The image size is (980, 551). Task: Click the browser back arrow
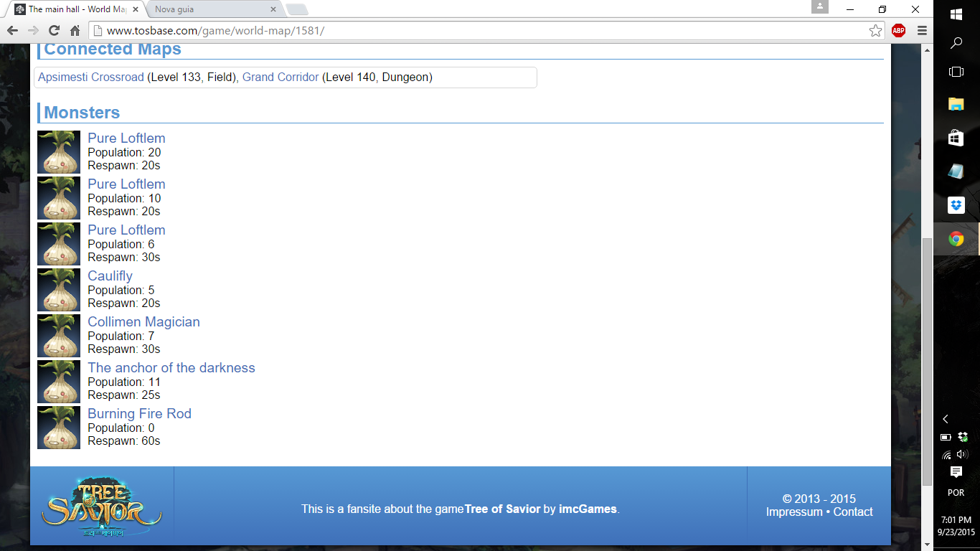click(12, 31)
